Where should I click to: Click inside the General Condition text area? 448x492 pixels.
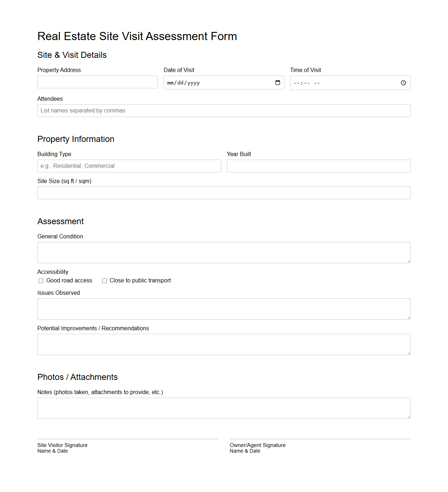tap(224, 252)
